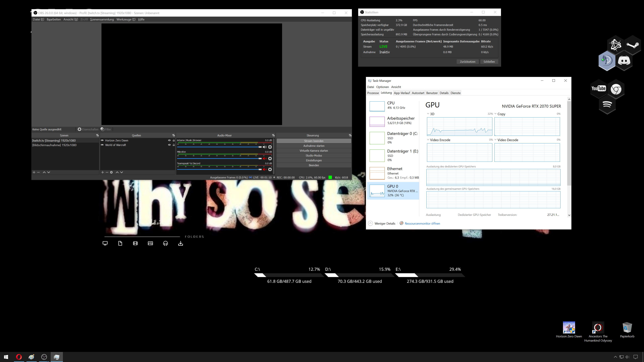Add a new scene with plus icon
The height and width of the screenshot is (362, 644).
pyautogui.click(x=34, y=172)
